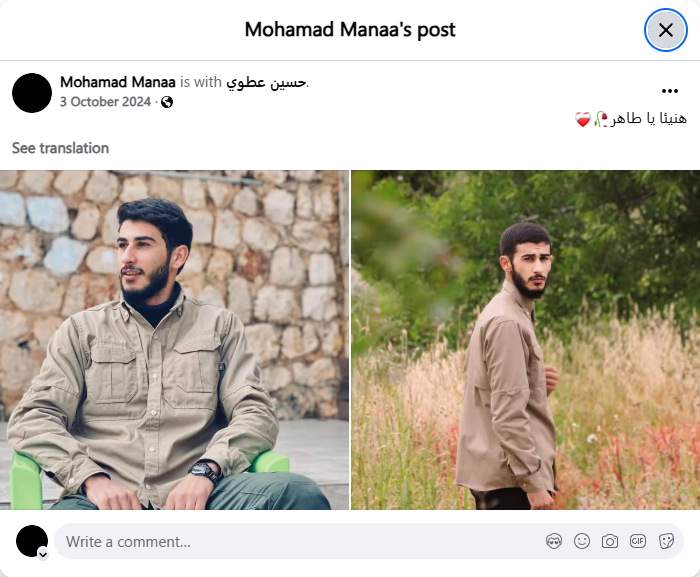Viewport: 700px width, 577px height.
Task: Open the emoji picker in comment box
Action: 582,541
